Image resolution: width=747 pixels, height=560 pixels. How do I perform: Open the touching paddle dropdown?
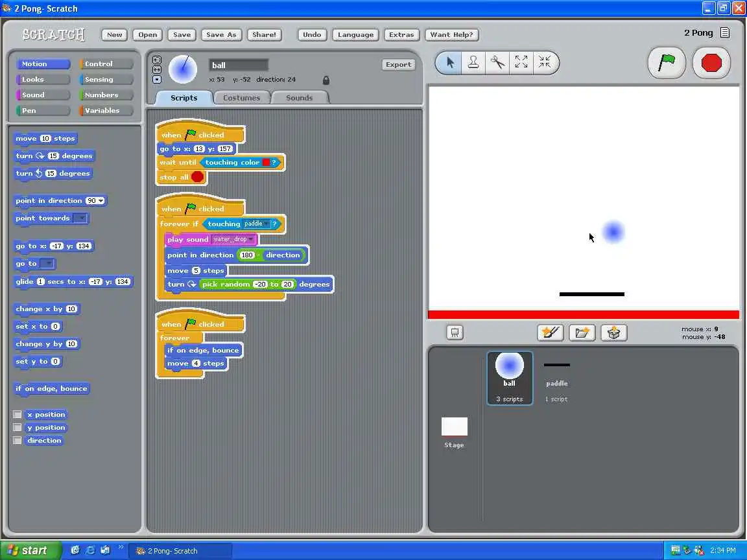coord(267,224)
